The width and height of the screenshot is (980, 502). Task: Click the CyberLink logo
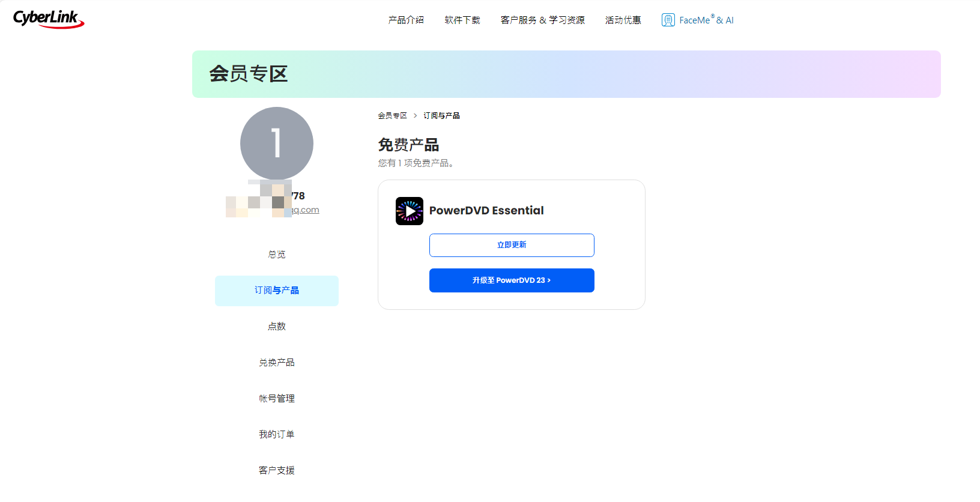click(48, 19)
